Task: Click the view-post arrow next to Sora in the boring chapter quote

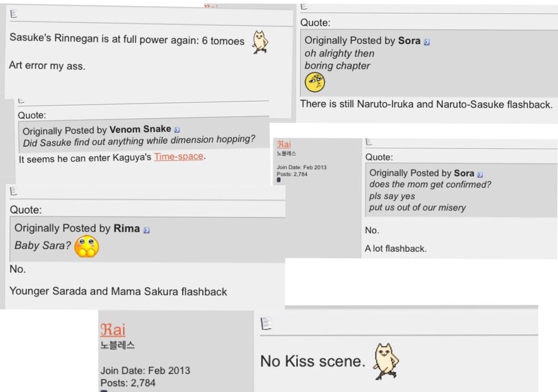Action: coord(427,41)
